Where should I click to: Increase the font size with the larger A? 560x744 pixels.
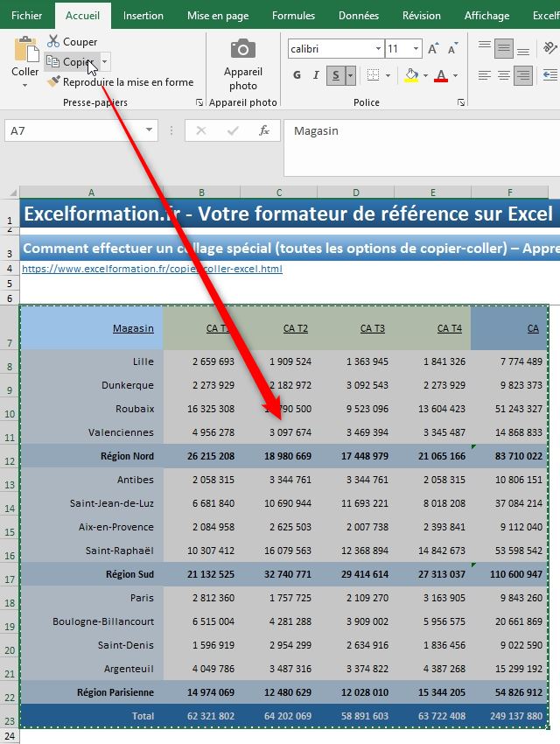pos(432,49)
